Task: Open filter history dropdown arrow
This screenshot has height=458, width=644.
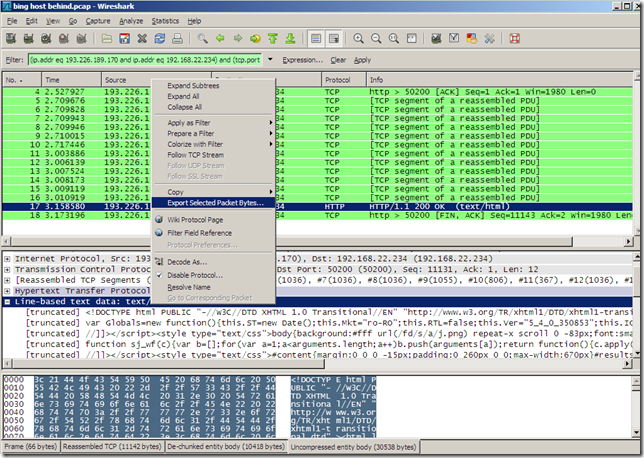Action: coord(270,60)
